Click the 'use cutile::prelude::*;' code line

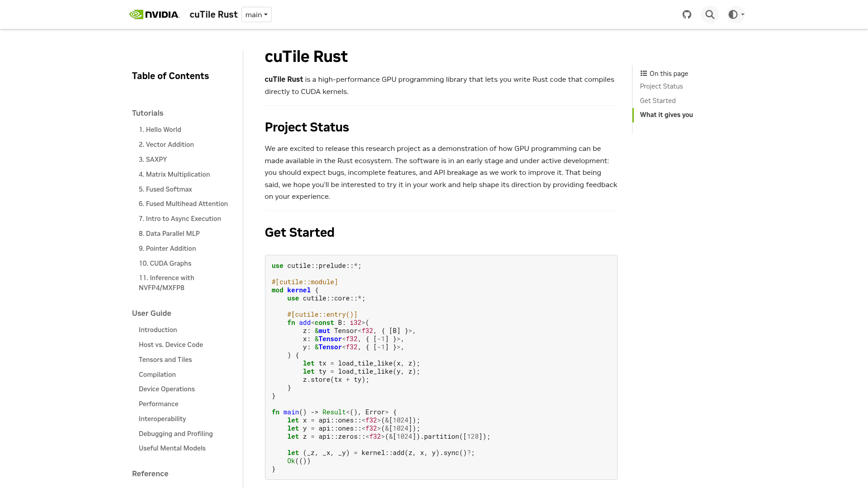[316, 266]
